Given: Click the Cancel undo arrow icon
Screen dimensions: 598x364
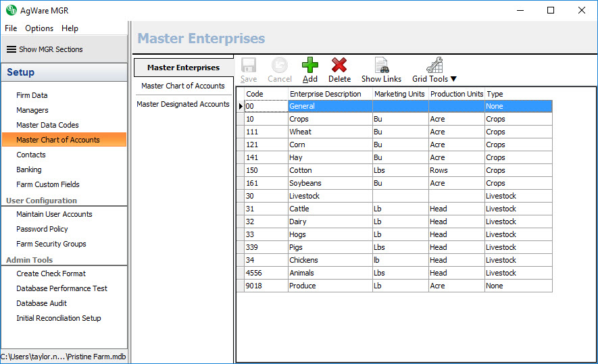Looking at the screenshot, I should (x=280, y=66).
